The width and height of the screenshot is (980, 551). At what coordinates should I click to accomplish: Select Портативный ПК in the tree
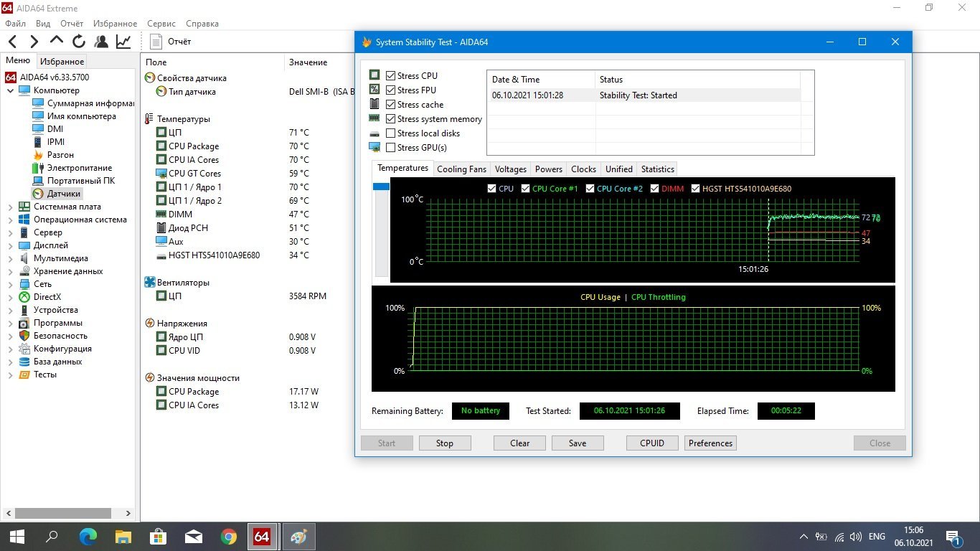pos(74,181)
